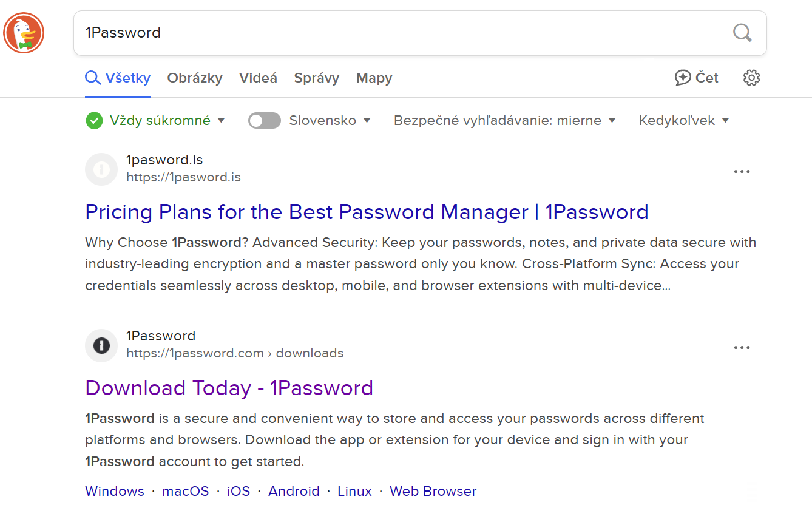Follow the macOS download sublink

[x=185, y=491]
